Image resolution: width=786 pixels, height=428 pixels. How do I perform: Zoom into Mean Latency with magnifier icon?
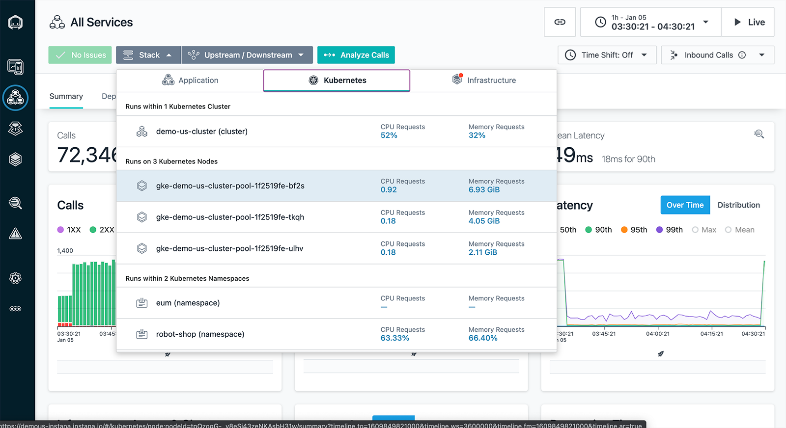759,134
